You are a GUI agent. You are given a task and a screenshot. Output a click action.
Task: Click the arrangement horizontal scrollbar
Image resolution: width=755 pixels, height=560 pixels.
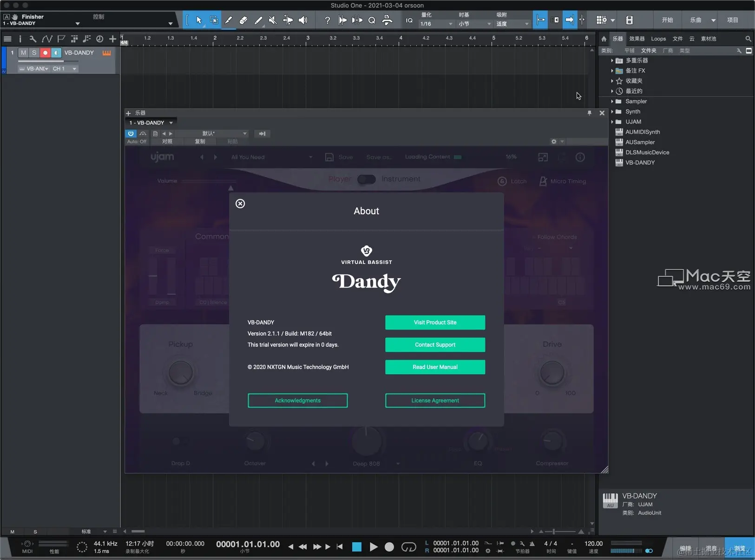coord(138,531)
